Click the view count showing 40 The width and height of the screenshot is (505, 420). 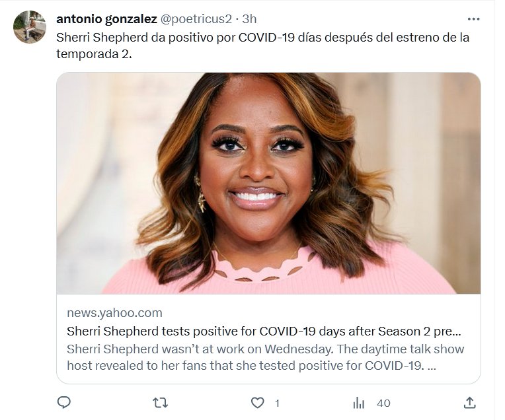click(383, 403)
